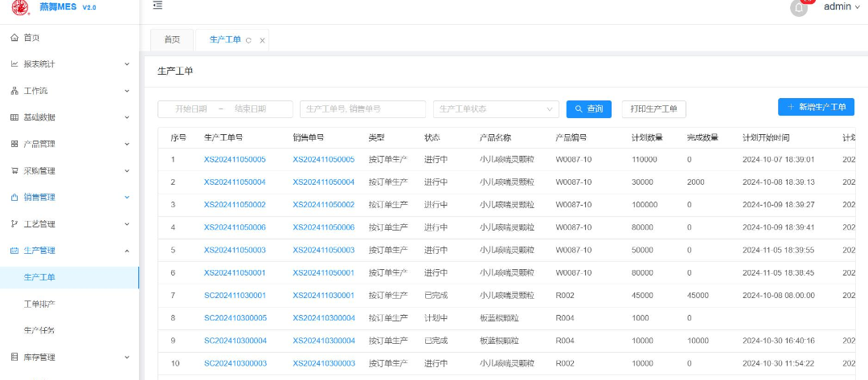The image size is (868, 380).
Task: Click the notification bell icon
Action: (799, 8)
